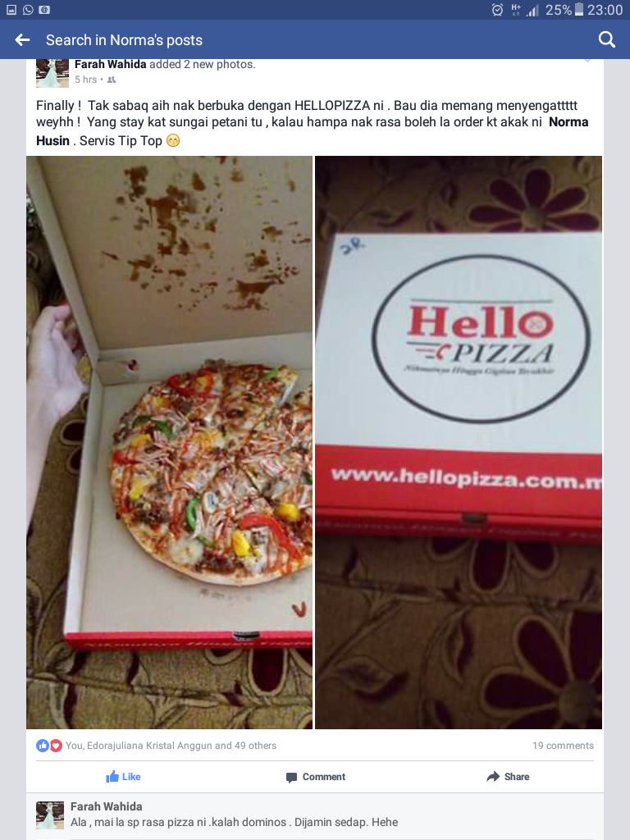Open Farah Wahida's name in the comment
This screenshot has width=630, height=840.
tap(106, 806)
